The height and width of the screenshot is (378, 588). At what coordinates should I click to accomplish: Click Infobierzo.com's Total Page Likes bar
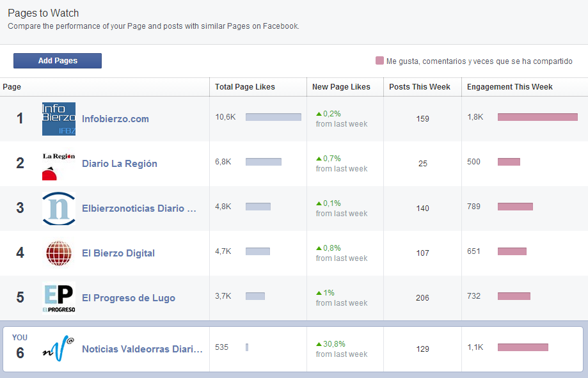point(273,117)
